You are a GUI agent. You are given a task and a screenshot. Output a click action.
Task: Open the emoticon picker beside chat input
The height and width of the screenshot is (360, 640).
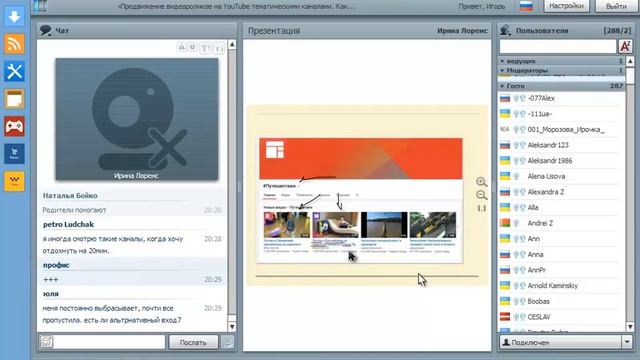tap(46, 342)
